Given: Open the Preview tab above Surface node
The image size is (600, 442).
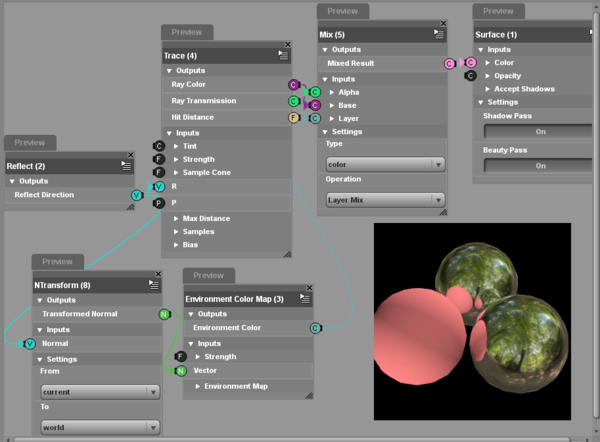Looking at the screenshot, I should point(498,11).
